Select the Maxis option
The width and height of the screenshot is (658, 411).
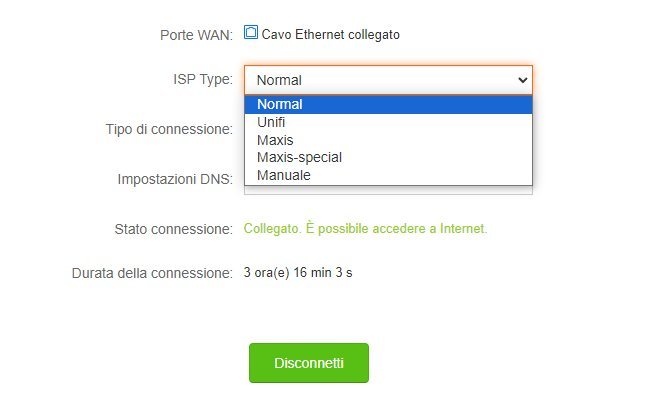pos(275,140)
